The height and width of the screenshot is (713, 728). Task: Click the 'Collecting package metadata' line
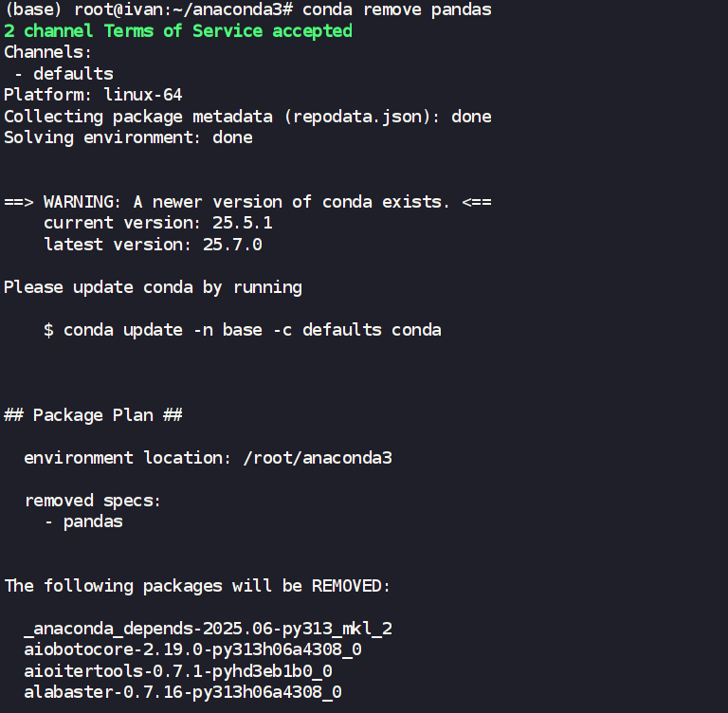(247, 117)
